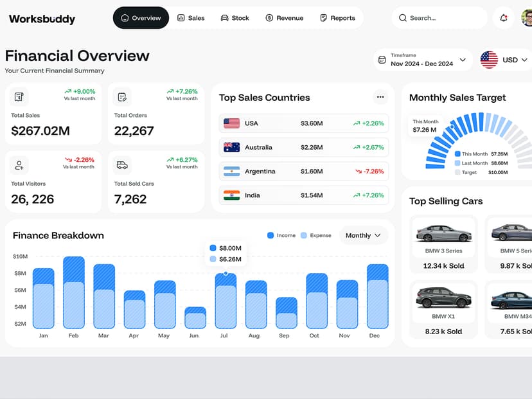This screenshot has height=399, width=532.
Task: Switch to the Overview tab
Action: click(141, 17)
